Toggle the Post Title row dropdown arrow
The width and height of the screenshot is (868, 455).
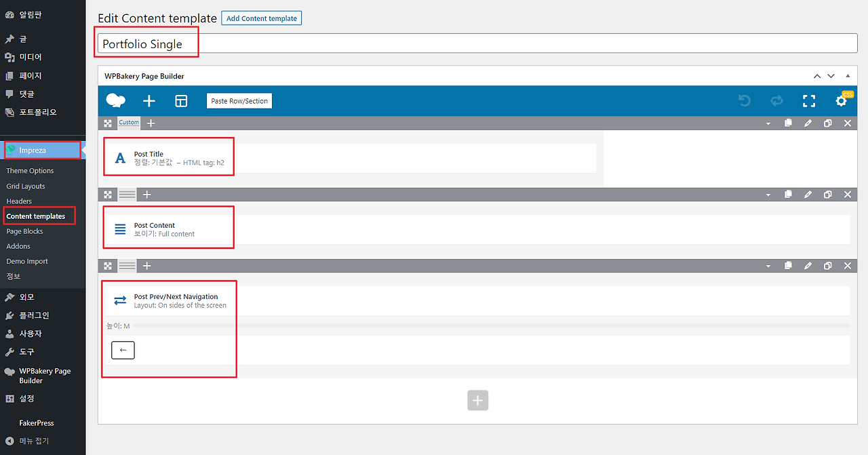(x=768, y=124)
